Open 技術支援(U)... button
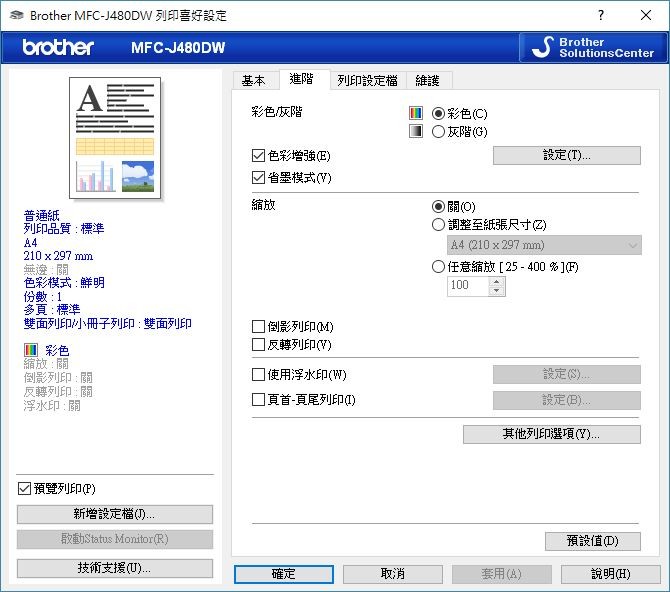The width and height of the screenshot is (670, 592). [x=115, y=568]
